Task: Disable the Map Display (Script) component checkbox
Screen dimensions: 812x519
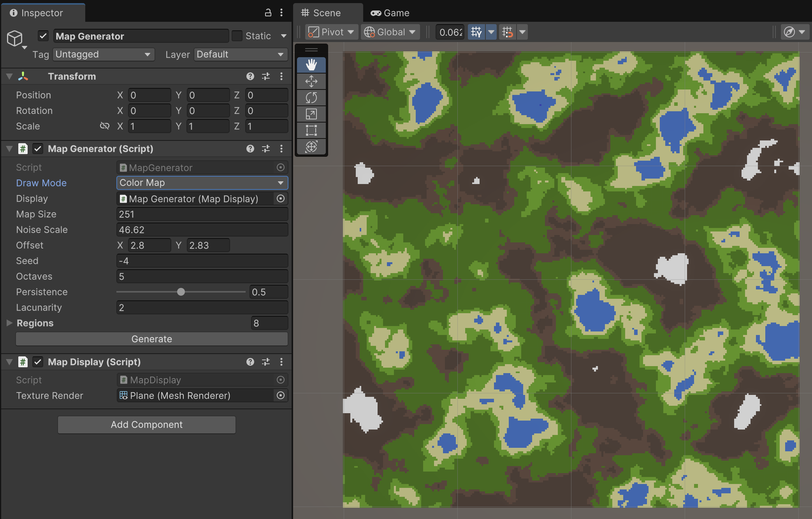Action: 37,362
